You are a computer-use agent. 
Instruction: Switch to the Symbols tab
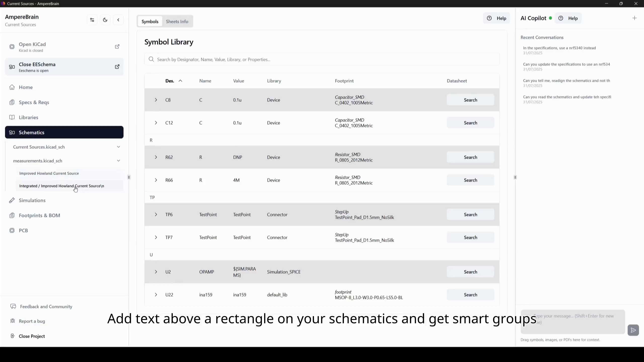click(x=150, y=21)
